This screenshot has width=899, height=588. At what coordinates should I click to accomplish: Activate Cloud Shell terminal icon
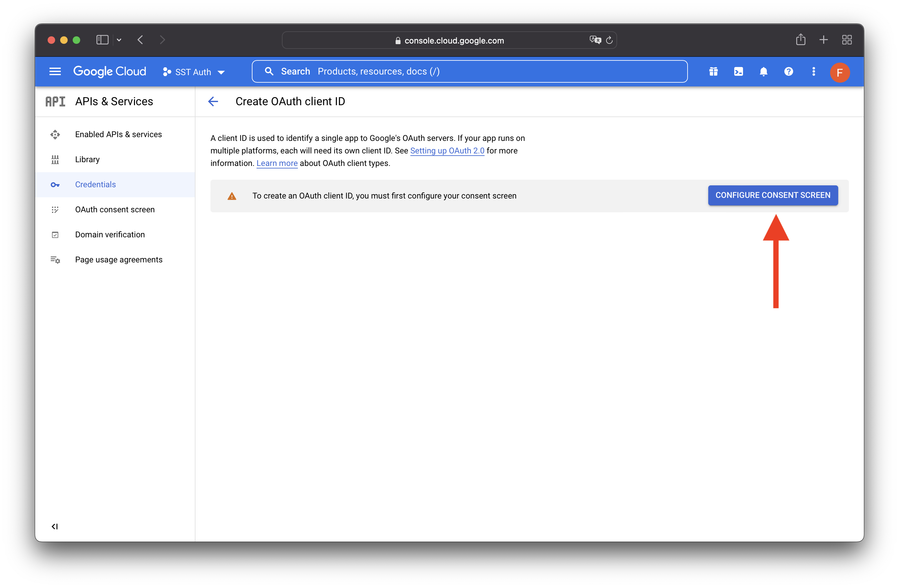(x=739, y=71)
